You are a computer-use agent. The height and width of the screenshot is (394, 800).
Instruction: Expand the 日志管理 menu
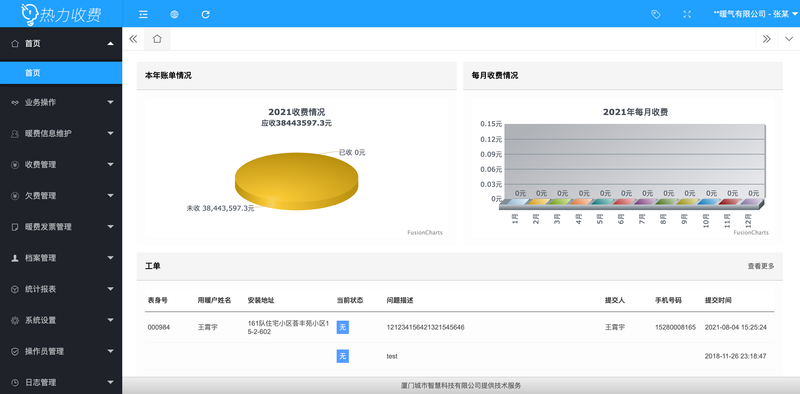[x=61, y=383]
